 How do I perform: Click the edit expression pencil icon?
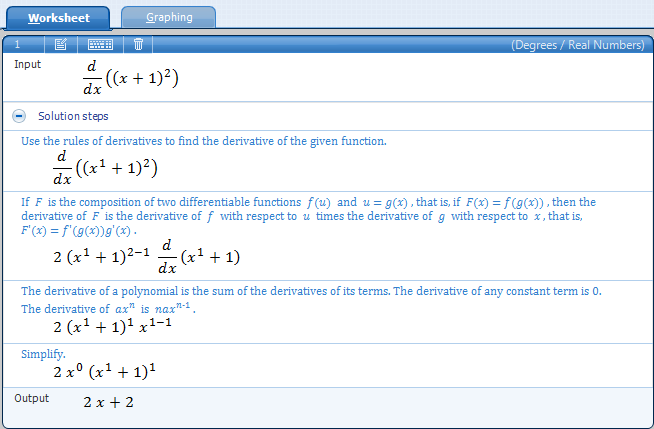(61, 44)
